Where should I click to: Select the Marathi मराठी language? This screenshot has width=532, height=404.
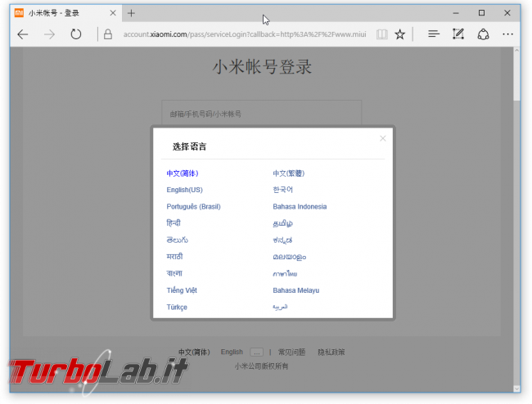coord(174,257)
